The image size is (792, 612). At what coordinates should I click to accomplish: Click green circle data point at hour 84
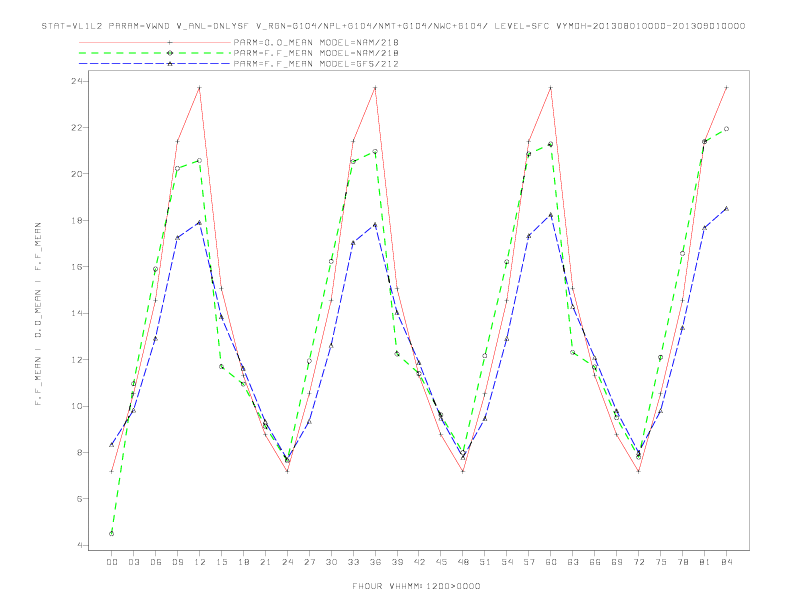(x=727, y=129)
